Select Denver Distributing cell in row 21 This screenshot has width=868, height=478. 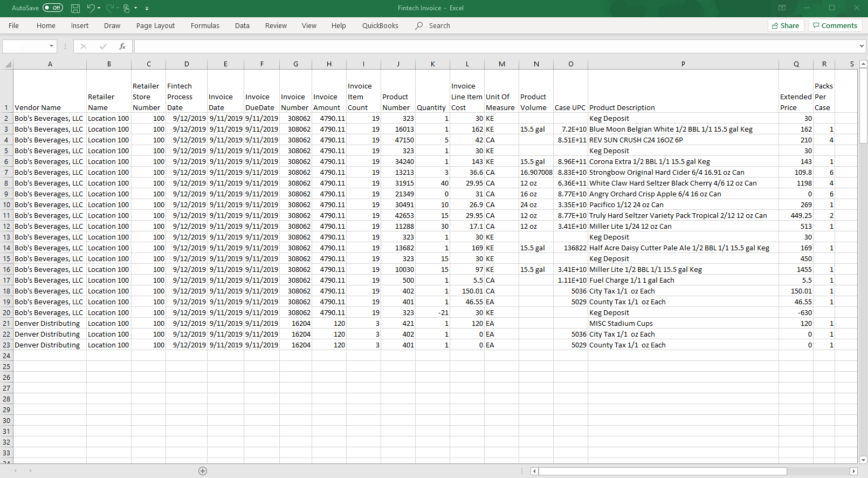coord(50,323)
